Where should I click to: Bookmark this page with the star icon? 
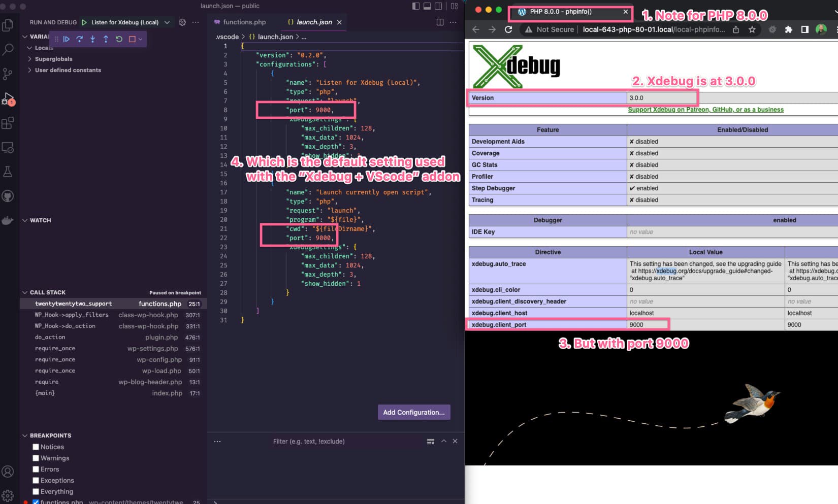(752, 29)
